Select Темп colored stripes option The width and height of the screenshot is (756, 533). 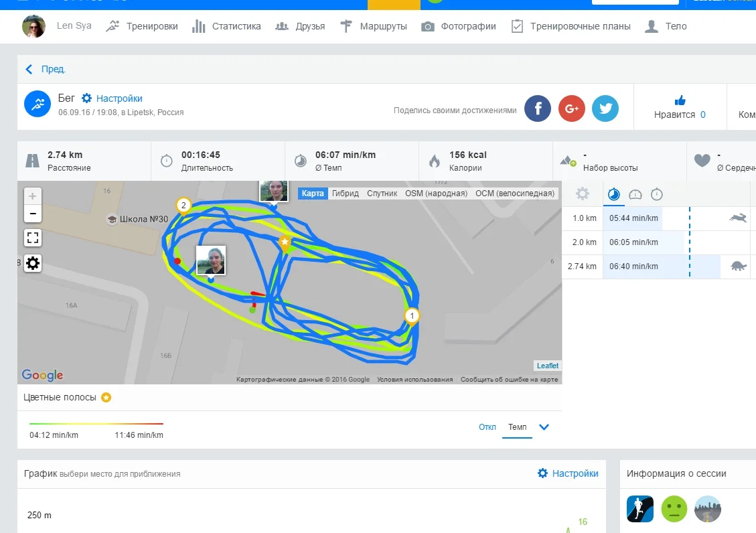coord(518,427)
